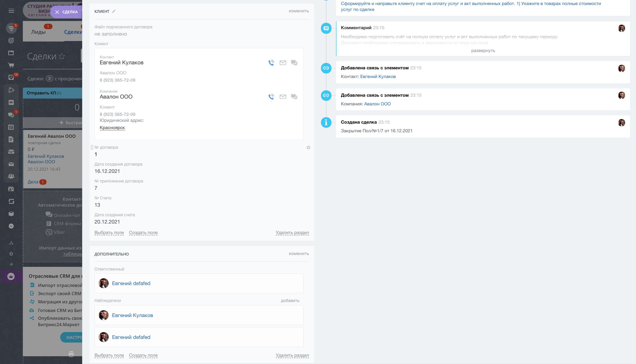
Task: Open the Красноярск address link
Action: pos(112,127)
